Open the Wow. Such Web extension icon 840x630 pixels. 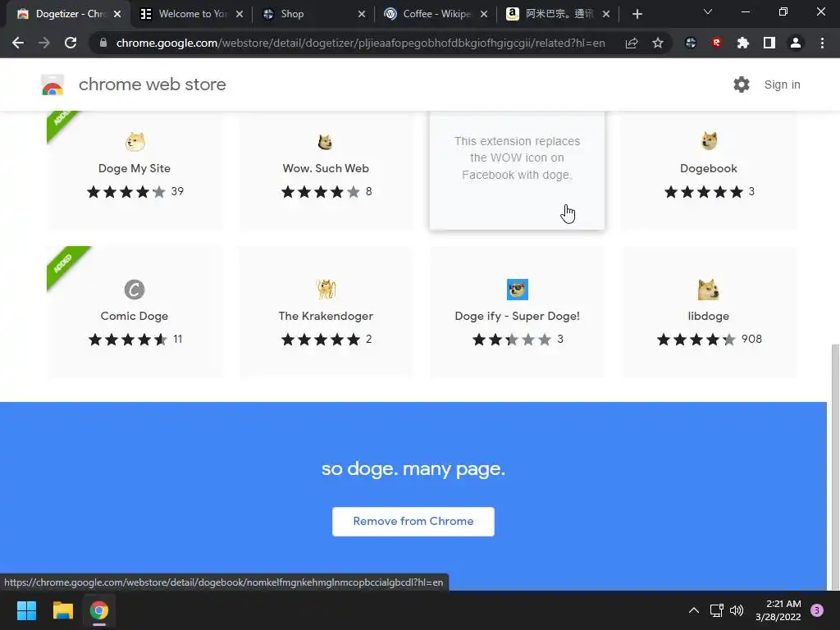tap(325, 142)
